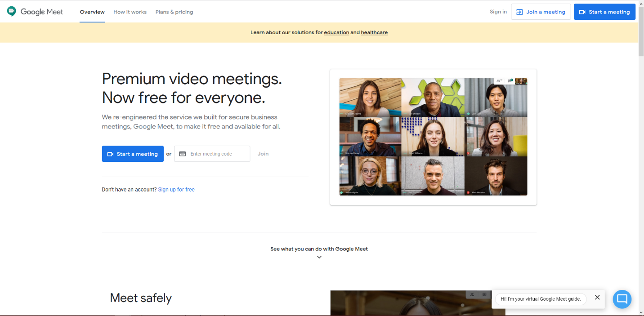Click scrollbar down arrow
The image size is (644, 316).
[641, 312]
